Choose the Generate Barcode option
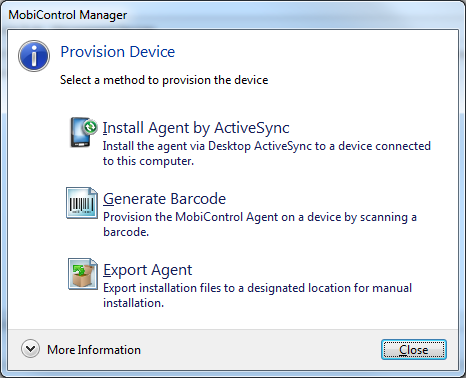Screen dimensions: 466x378 point(164,199)
